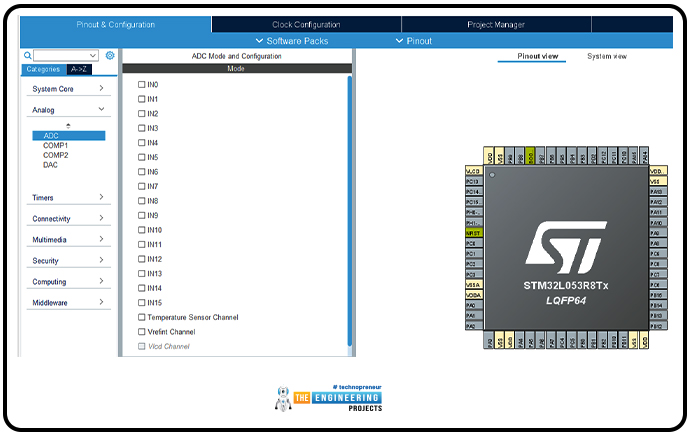This screenshot has height=433, width=691.
Task: Select pin PA14 on the chip top
Action: pos(644,155)
